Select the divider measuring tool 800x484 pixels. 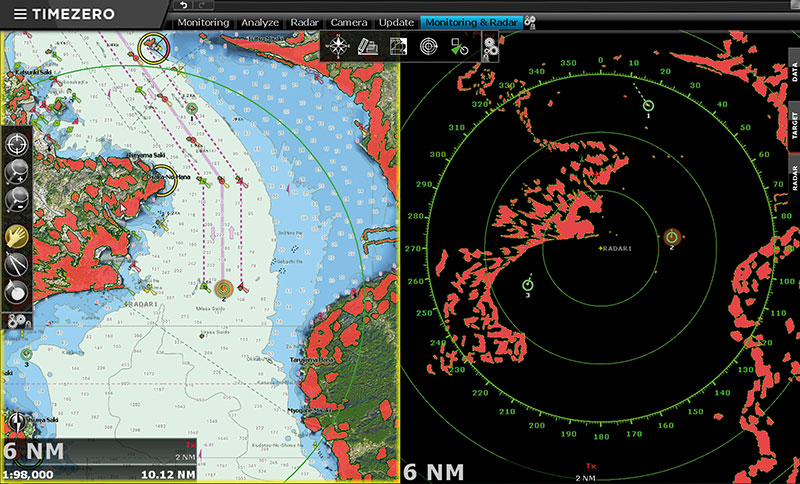point(17,266)
